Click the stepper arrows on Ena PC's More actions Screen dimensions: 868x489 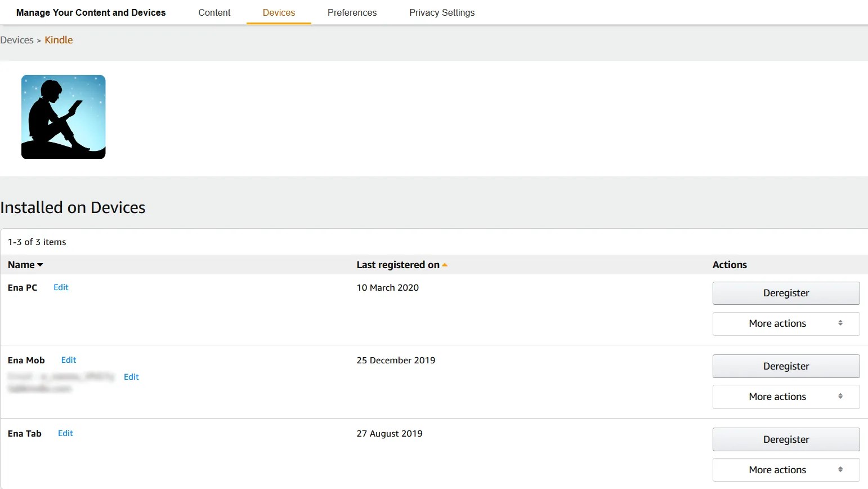click(x=841, y=323)
